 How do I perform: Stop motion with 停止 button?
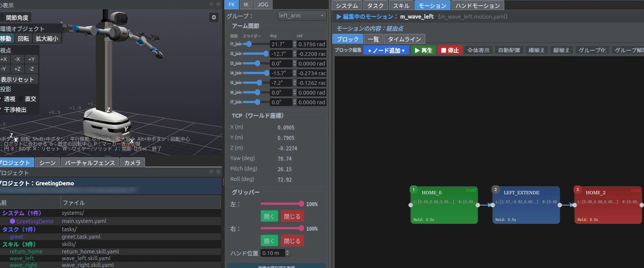tap(450, 50)
